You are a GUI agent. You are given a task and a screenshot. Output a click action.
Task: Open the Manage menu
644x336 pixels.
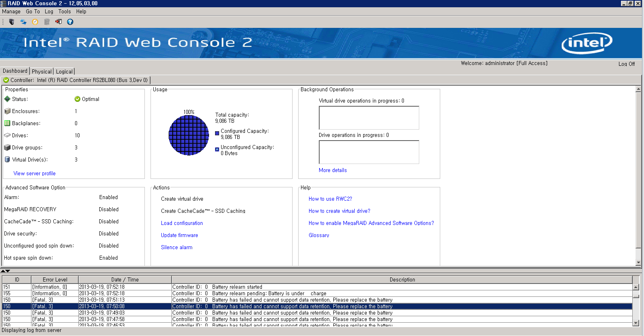11,12
